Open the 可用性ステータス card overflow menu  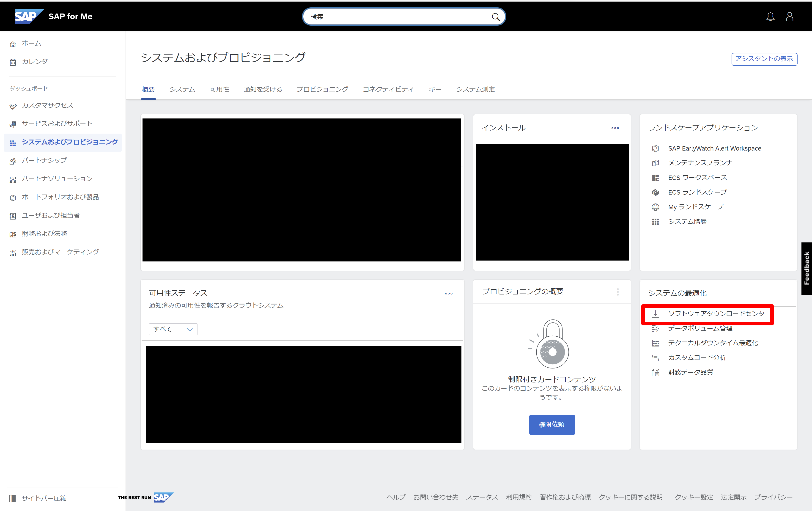pyautogui.click(x=448, y=293)
